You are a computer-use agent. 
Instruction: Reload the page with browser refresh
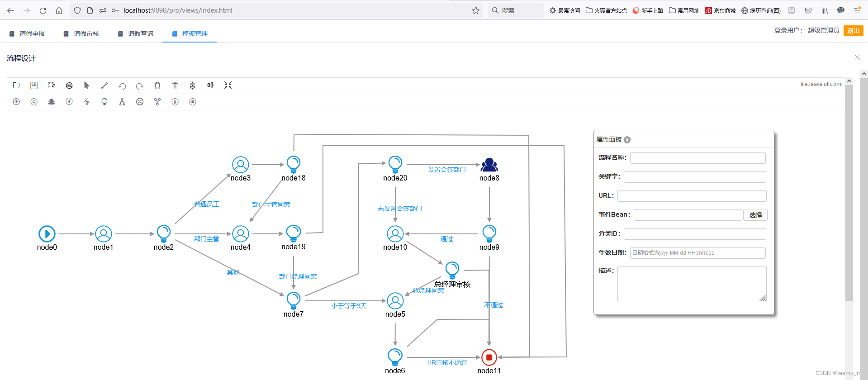pyautogui.click(x=43, y=10)
